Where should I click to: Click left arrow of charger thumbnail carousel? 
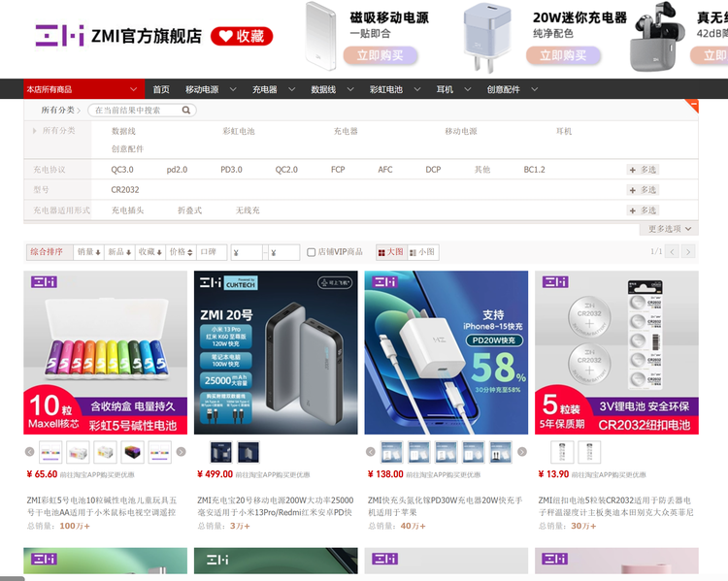point(371,452)
